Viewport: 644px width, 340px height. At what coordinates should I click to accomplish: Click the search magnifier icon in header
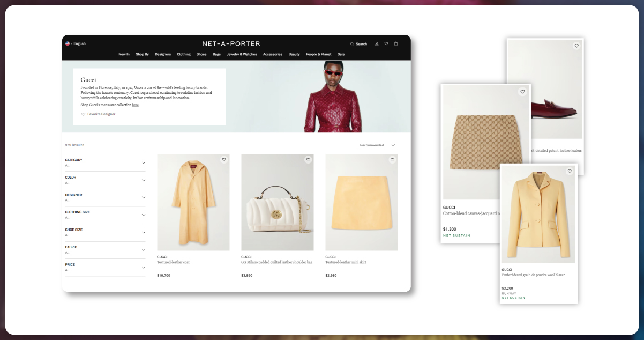[352, 44]
